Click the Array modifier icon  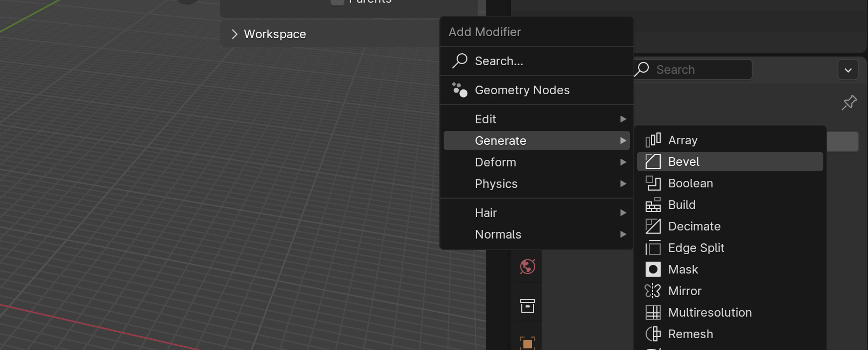[653, 140]
